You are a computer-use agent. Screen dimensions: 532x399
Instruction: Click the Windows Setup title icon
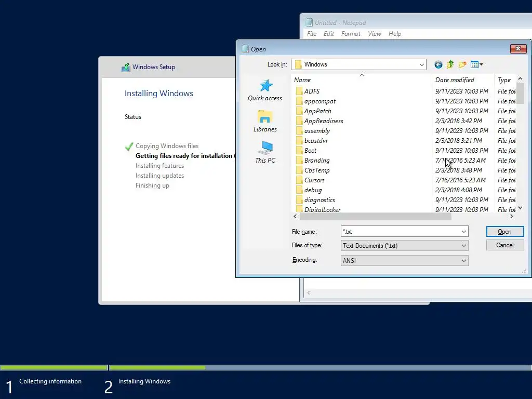tap(126, 67)
